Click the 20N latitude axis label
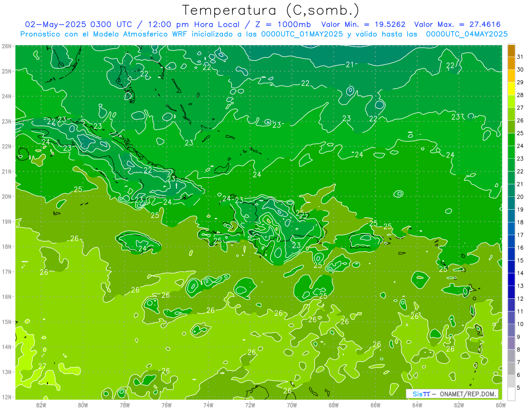Image resolution: width=532 pixels, height=411 pixels. (x=6, y=196)
